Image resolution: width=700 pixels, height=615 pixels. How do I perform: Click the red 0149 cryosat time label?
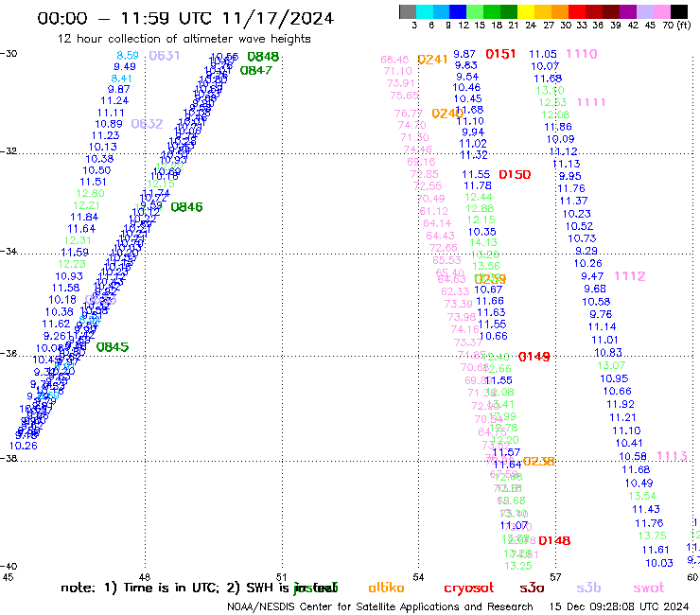pos(534,357)
